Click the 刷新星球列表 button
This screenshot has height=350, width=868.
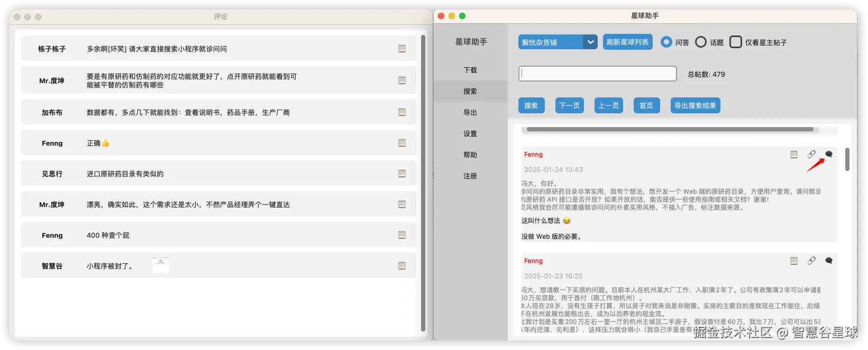pyautogui.click(x=627, y=42)
